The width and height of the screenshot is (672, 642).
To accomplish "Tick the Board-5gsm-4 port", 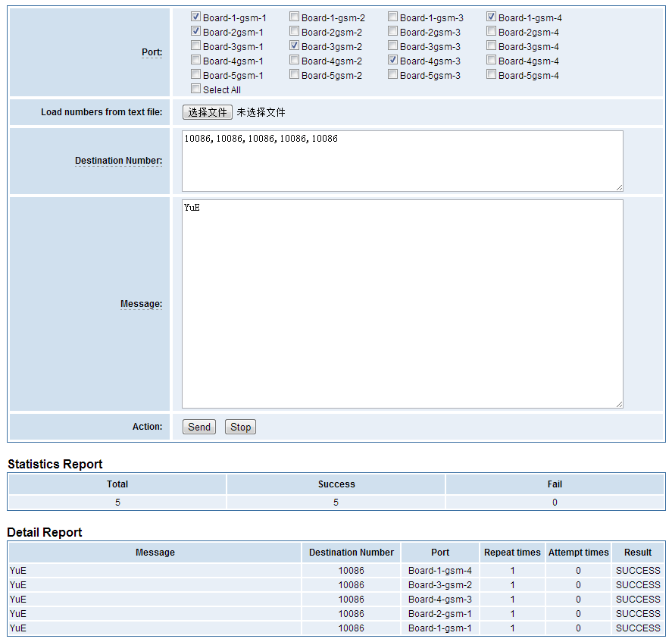I will point(492,74).
